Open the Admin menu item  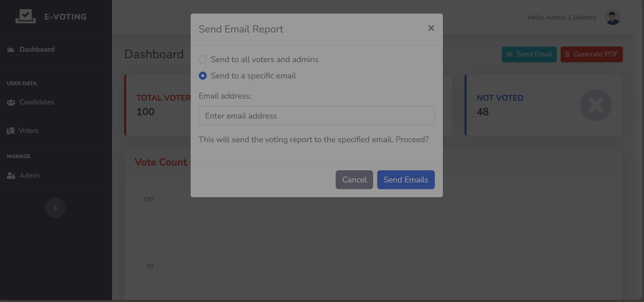tap(30, 175)
